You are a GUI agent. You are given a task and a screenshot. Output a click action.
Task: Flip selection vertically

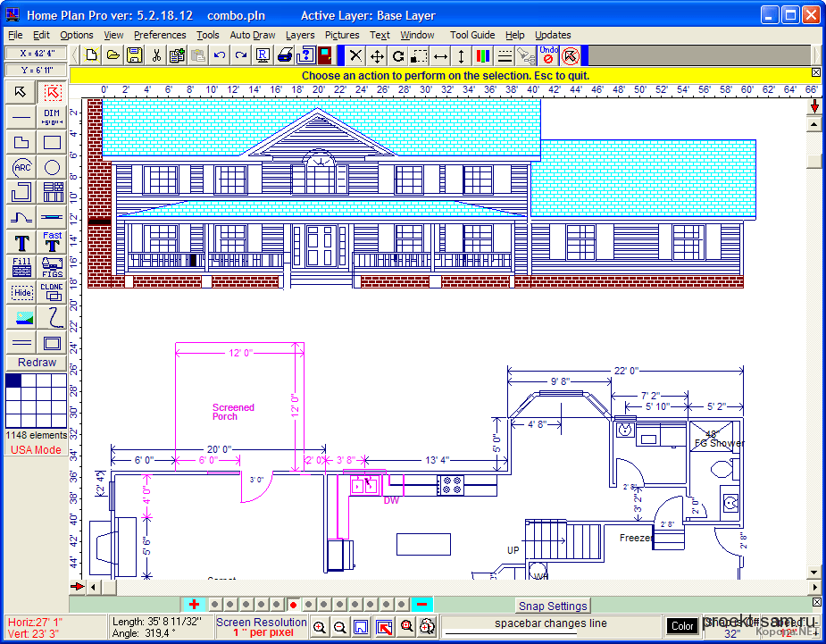coord(462,56)
